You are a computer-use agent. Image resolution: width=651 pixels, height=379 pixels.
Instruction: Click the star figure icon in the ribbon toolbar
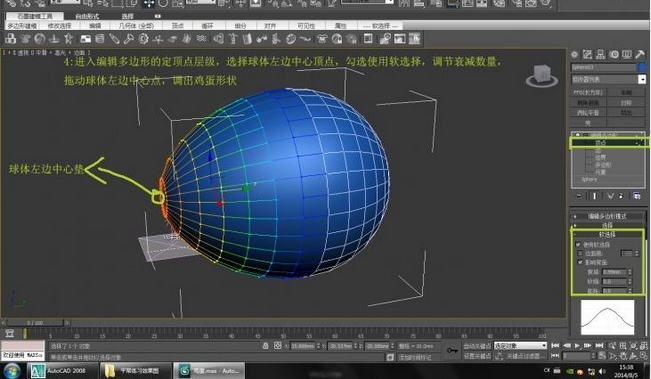[69, 39]
